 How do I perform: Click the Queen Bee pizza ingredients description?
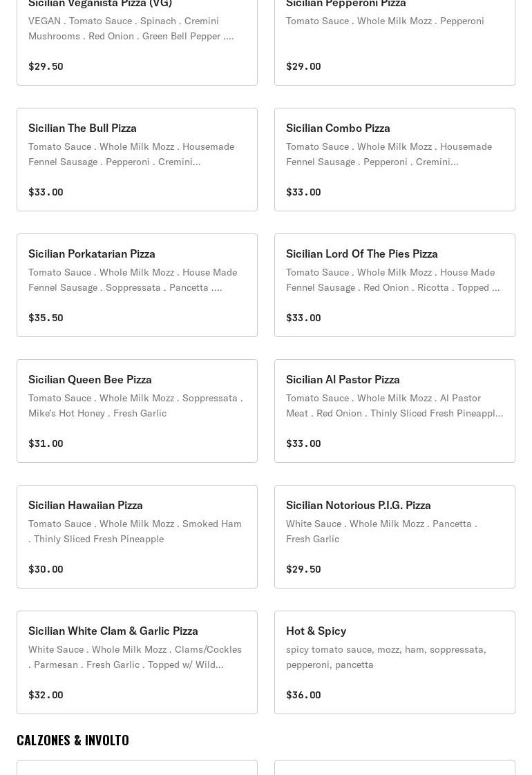(135, 405)
